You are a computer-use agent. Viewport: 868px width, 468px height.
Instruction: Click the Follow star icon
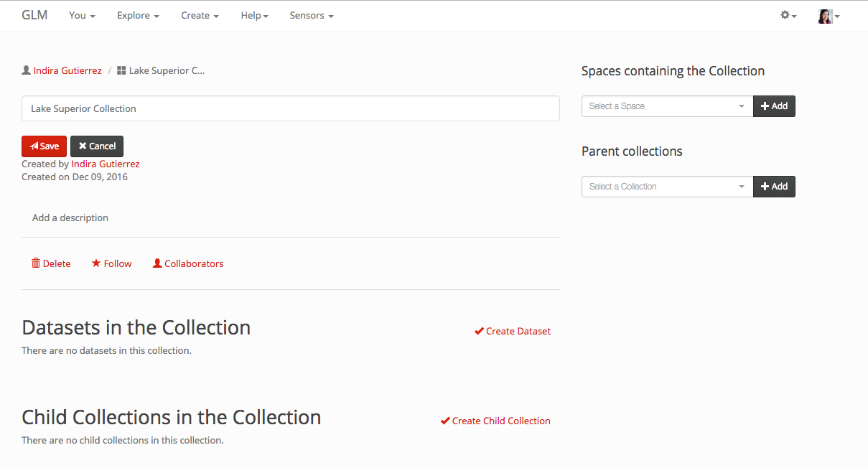[96, 263]
